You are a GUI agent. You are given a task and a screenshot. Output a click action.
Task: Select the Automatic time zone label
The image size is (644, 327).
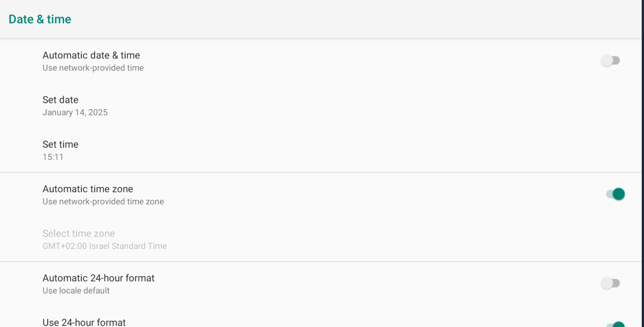pos(88,189)
